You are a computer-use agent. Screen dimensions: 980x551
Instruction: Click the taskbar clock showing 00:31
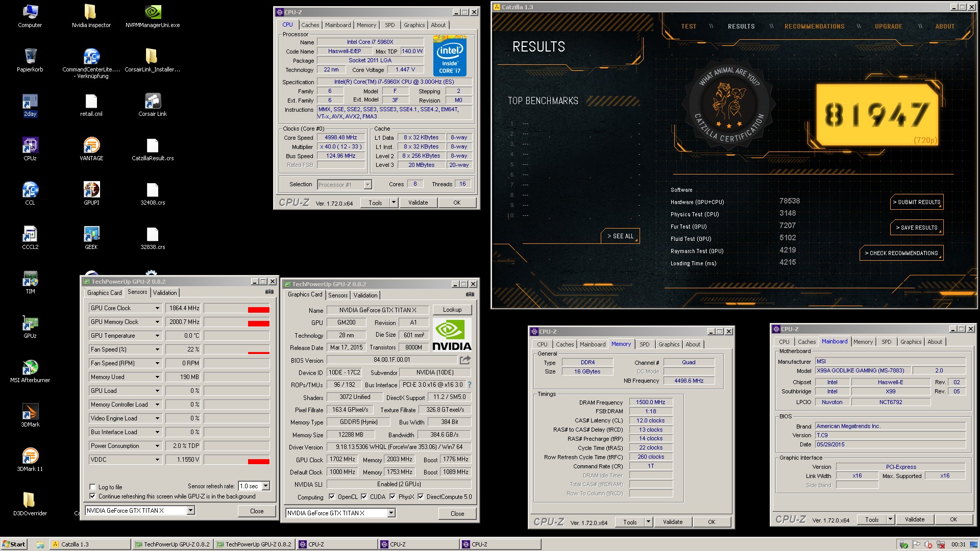959,544
